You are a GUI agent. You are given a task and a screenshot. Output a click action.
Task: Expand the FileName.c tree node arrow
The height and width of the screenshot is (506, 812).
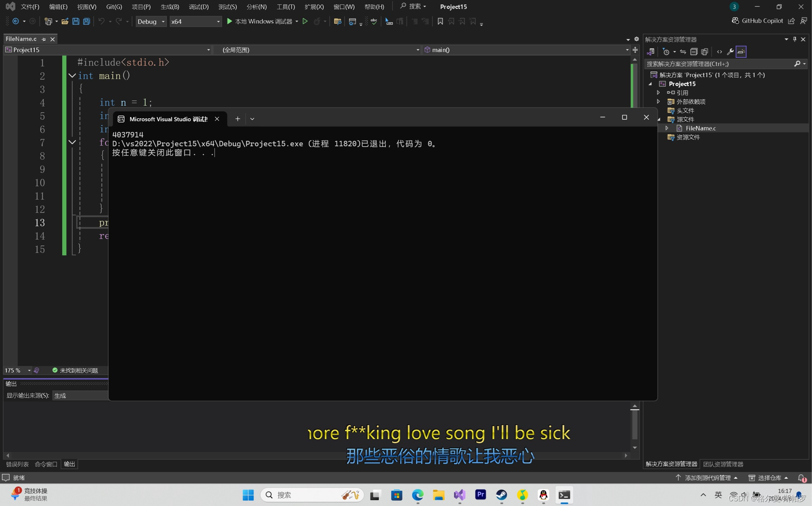(x=667, y=128)
